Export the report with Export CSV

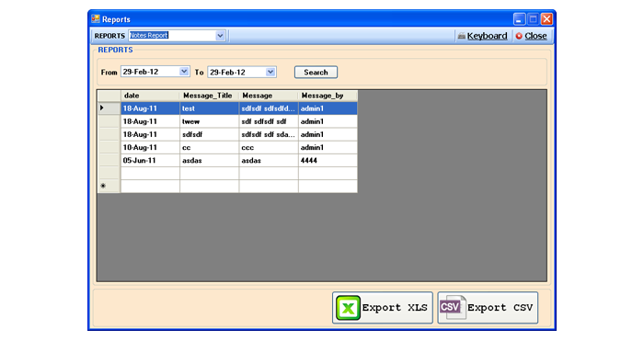coord(488,308)
